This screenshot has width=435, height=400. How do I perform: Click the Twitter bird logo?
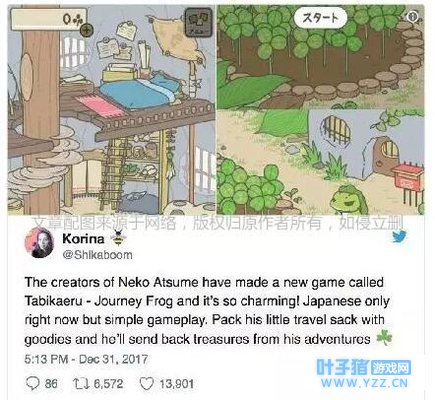[399, 236]
